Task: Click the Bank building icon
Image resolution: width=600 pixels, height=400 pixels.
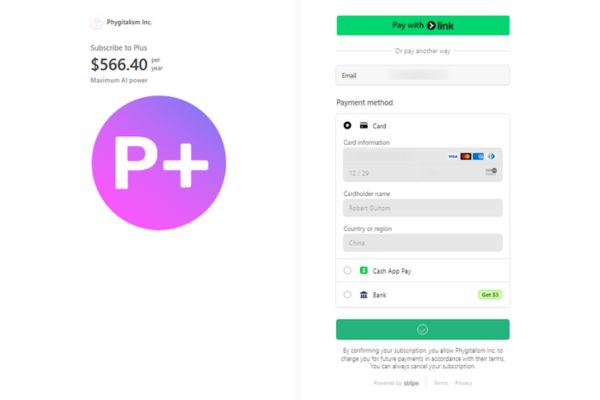Action: (364, 295)
